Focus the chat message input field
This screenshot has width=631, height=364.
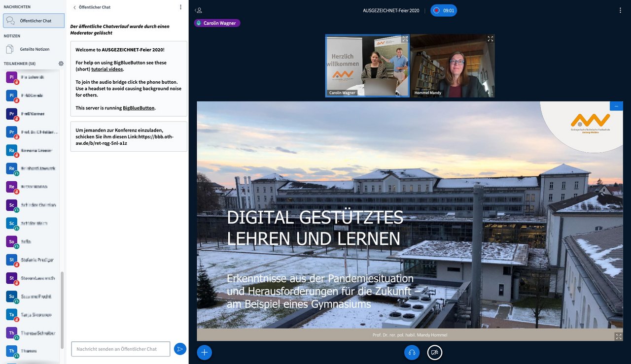click(121, 349)
